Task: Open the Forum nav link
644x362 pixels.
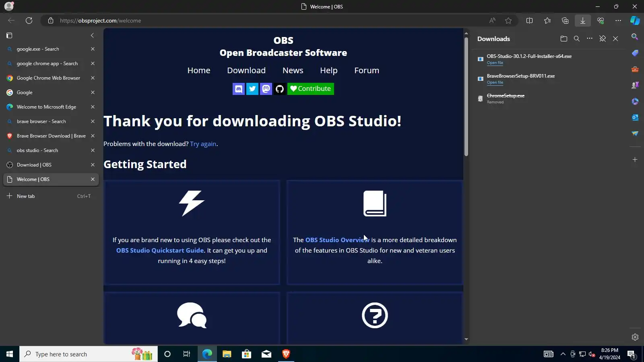Action: 367,70
